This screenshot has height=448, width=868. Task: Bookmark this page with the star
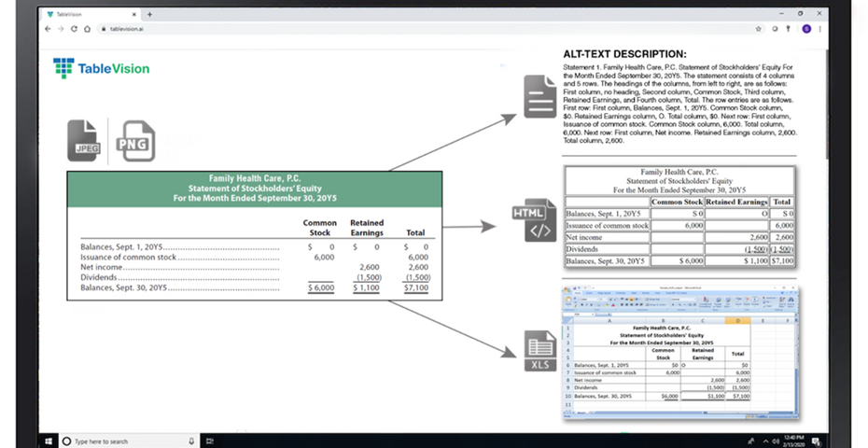759,29
